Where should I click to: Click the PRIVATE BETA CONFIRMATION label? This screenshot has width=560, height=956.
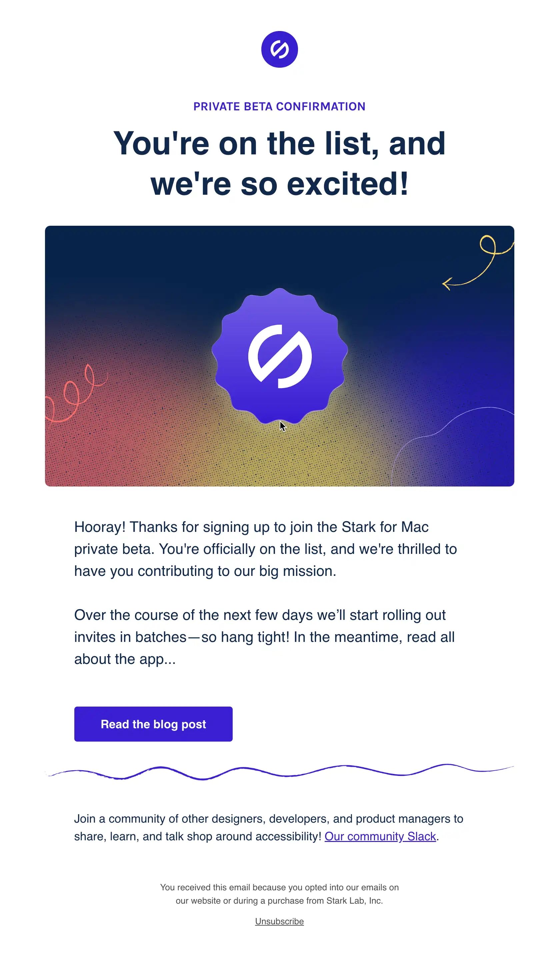[x=279, y=107]
